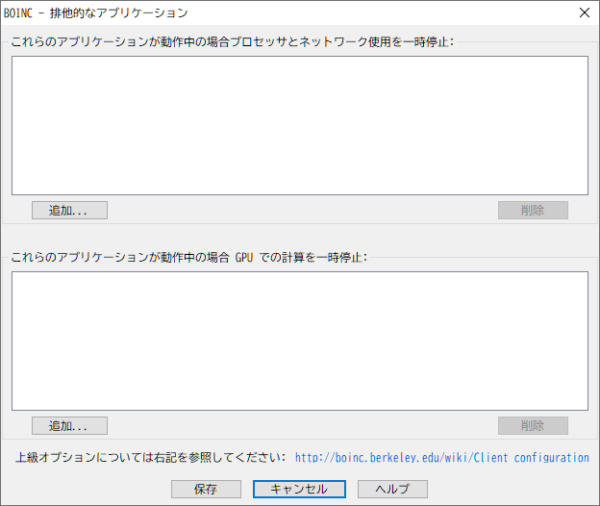Close the exclusive applications dialog with X
This screenshot has width=600, height=506.
pos(583,13)
